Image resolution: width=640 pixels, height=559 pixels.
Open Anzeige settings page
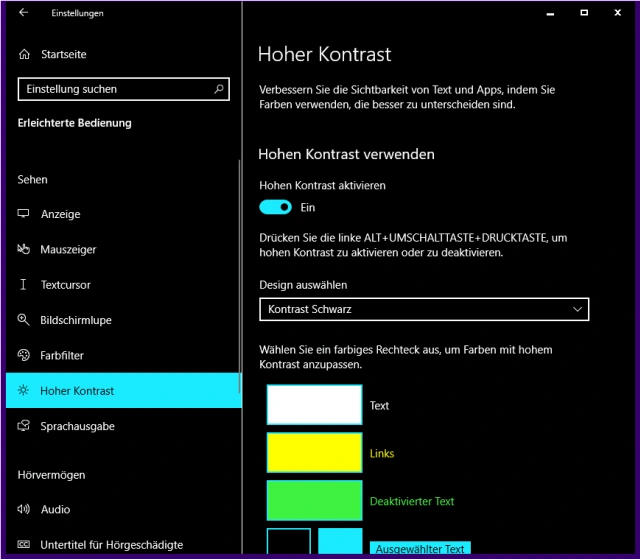coord(124,214)
